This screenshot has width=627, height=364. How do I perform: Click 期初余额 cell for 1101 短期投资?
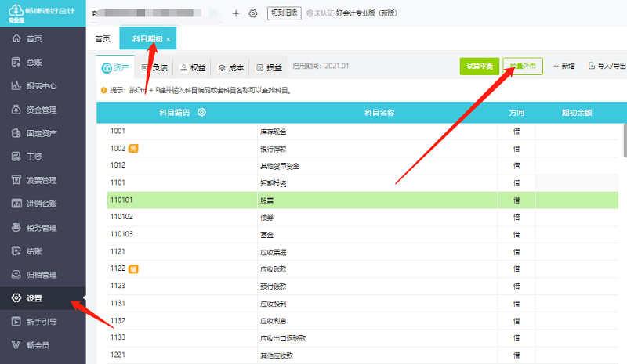coord(577,183)
